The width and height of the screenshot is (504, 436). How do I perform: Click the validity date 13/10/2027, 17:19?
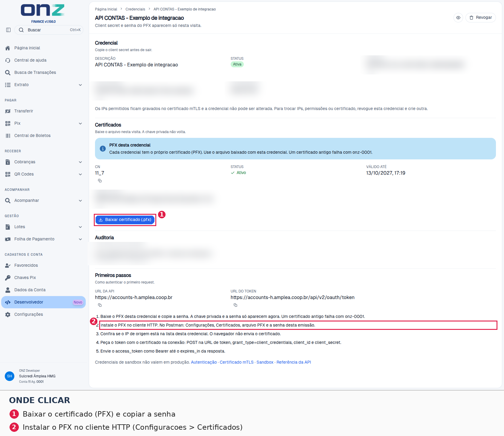click(386, 173)
